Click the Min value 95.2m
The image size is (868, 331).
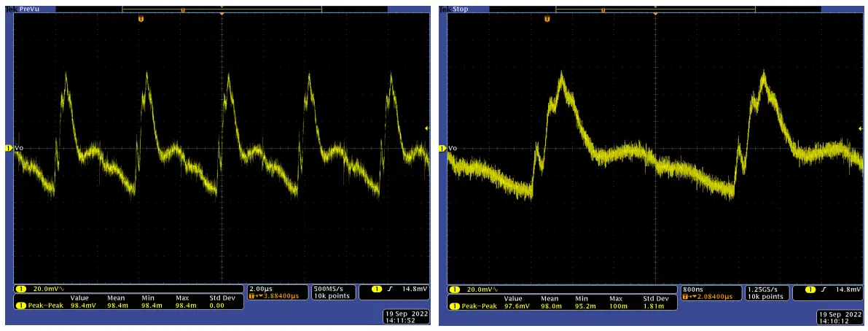pyautogui.click(x=586, y=305)
